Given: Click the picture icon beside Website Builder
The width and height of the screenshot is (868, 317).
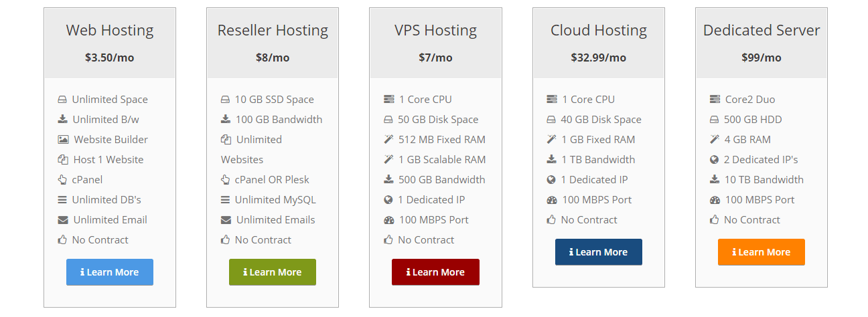Looking at the screenshot, I should pos(63,140).
